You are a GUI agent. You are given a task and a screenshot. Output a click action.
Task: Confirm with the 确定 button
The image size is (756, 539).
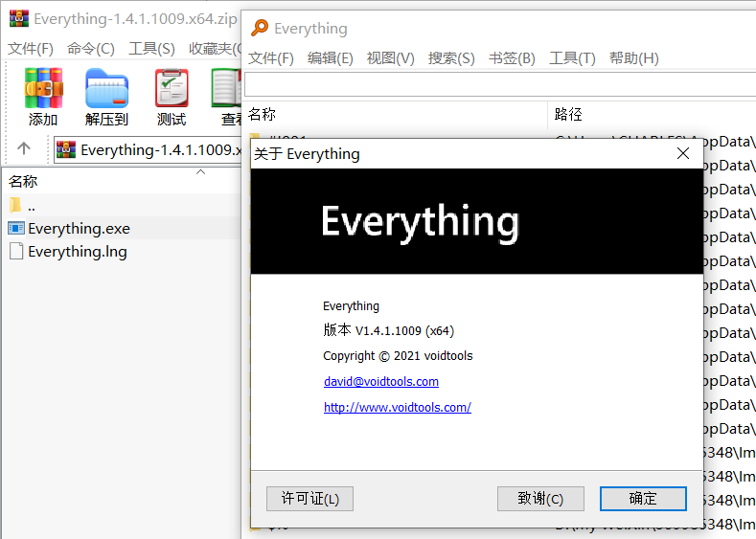point(643,499)
